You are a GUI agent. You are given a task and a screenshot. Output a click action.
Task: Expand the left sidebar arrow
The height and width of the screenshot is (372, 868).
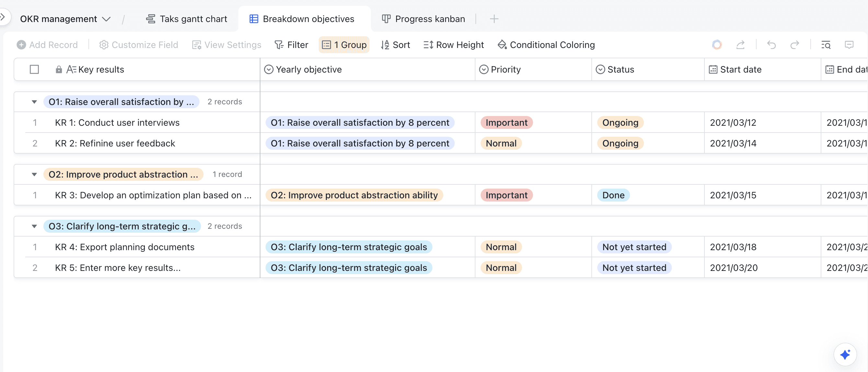(x=3, y=17)
